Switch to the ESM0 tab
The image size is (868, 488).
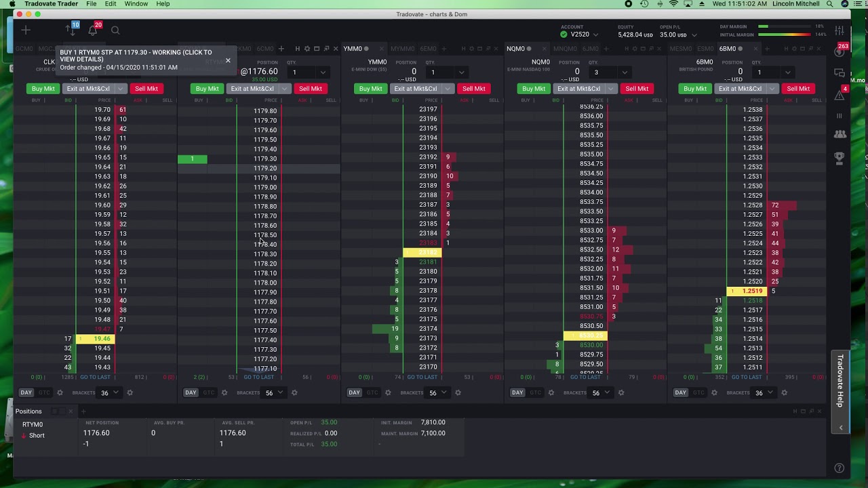pyautogui.click(x=705, y=49)
